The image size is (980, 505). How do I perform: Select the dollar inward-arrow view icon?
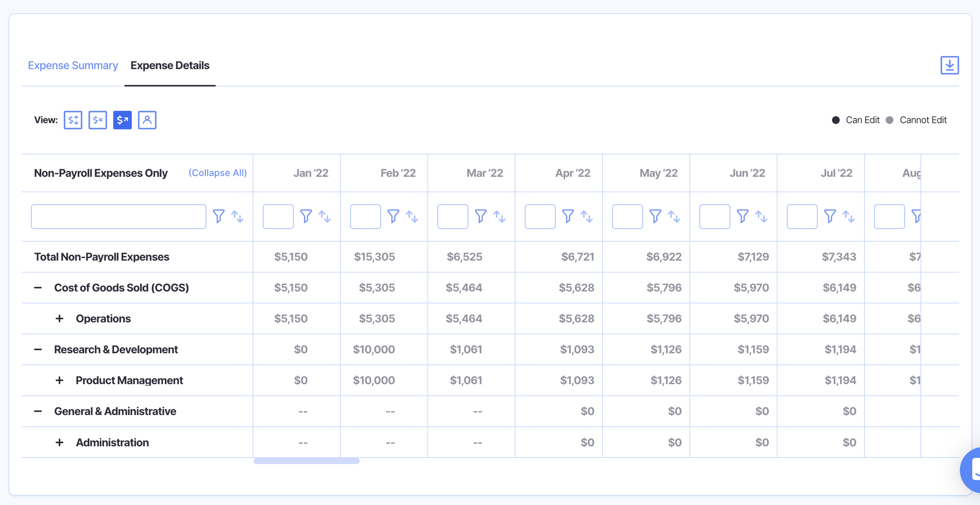(x=98, y=120)
